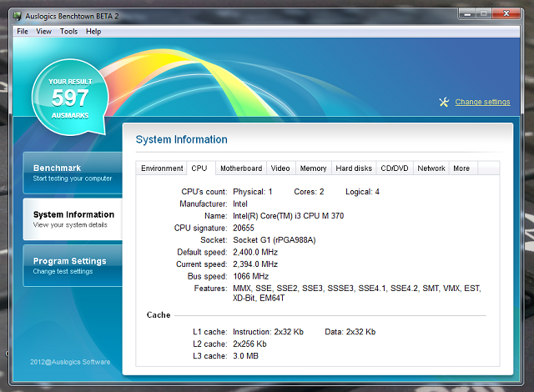This screenshot has height=392, width=534.
Task: Click the MMX, SSE features list text
Action: point(357,293)
